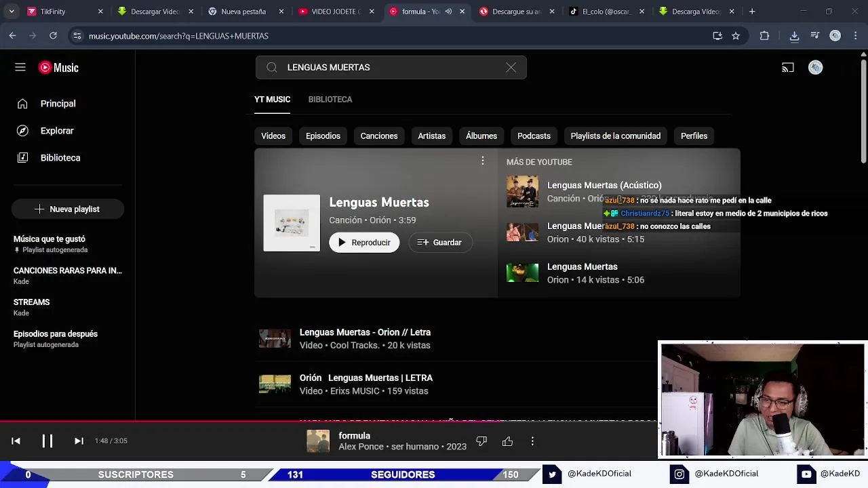Filter results by Artistas chip

[432, 136]
